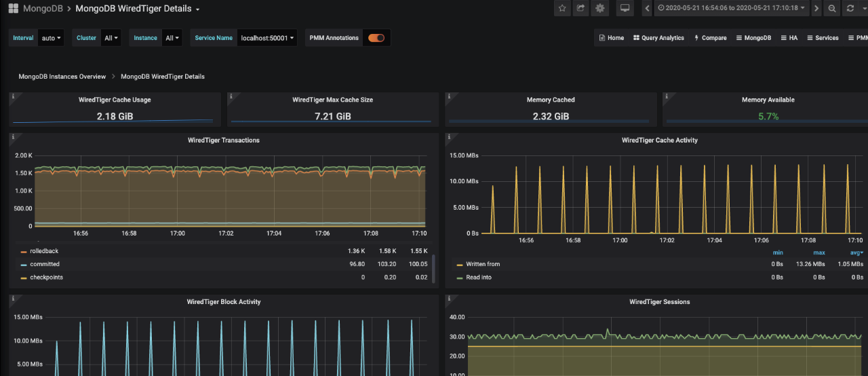868x376 pixels.
Task: Show info for WiredTiger Cache Activity panel
Action: pyautogui.click(x=448, y=137)
